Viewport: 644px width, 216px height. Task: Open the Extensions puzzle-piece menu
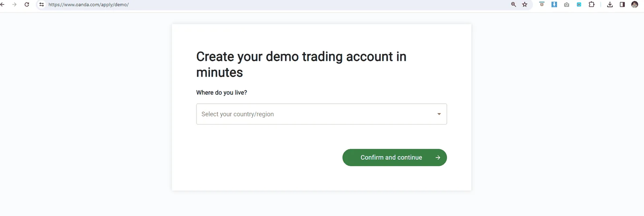592,4
